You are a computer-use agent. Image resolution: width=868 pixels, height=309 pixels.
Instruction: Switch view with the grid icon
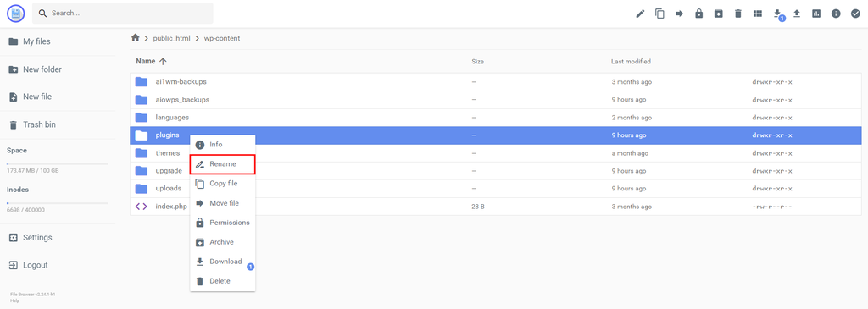[757, 14]
